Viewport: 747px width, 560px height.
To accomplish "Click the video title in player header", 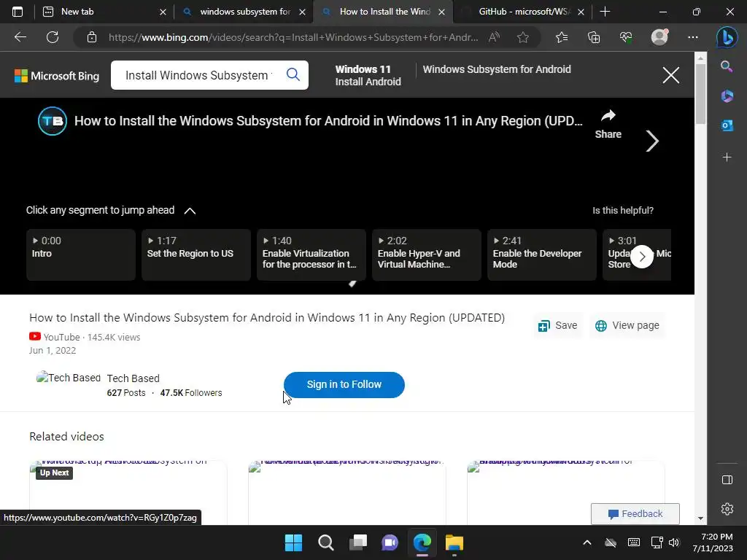I will click(328, 121).
